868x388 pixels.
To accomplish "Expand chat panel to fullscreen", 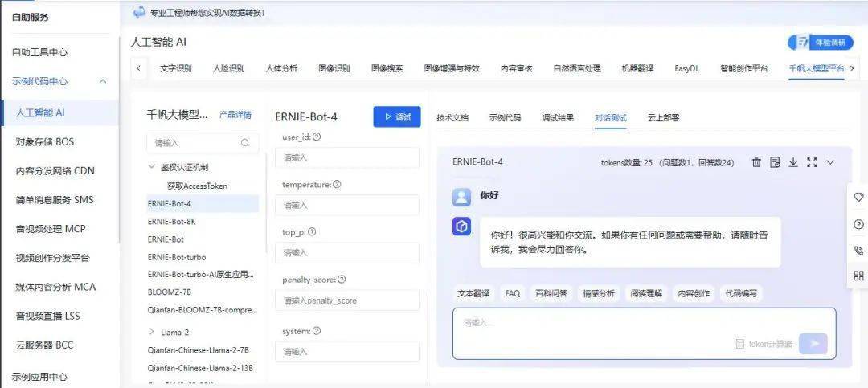I will pos(812,162).
